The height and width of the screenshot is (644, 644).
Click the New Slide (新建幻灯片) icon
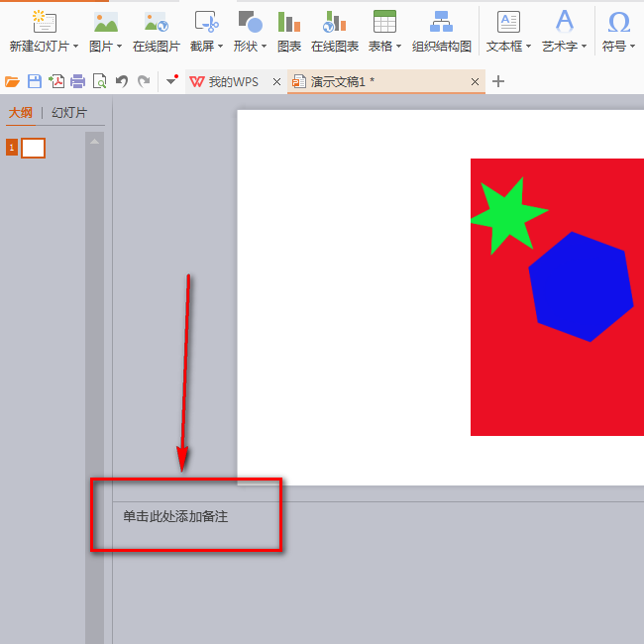44,22
